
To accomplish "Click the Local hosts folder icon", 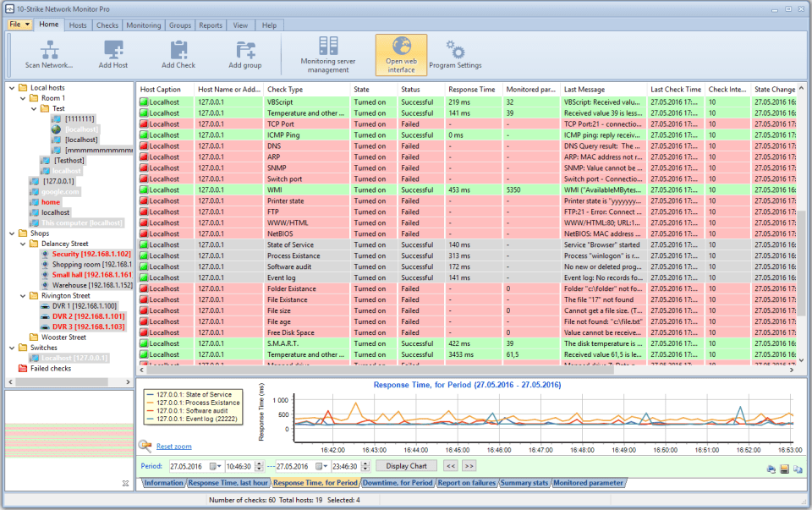I will click(x=23, y=87).
